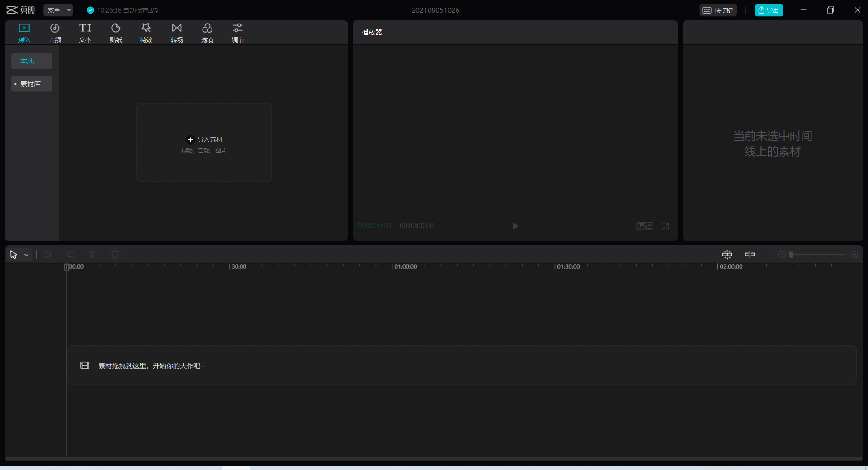The image size is (868, 470).
Task: Click the timeline zoom-in plus icon
Action: pyautogui.click(x=854, y=255)
